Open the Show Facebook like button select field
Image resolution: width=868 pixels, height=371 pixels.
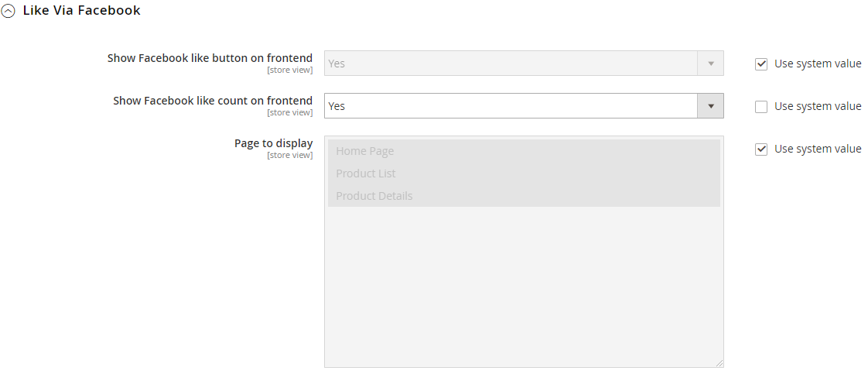[511, 64]
